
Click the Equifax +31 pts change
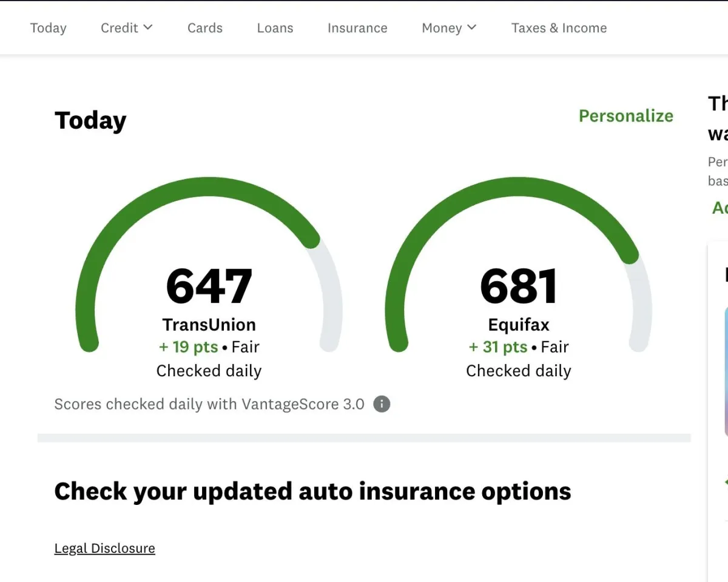(x=498, y=347)
